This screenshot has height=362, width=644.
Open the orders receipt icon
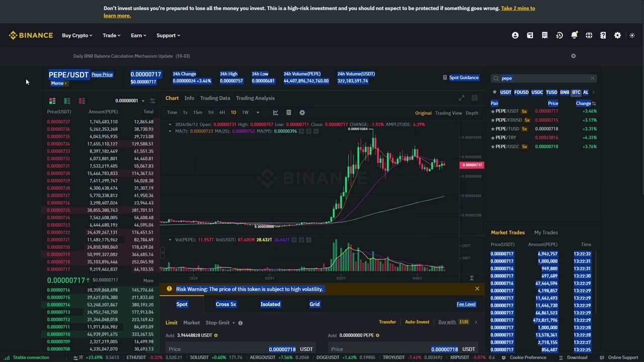point(544,35)
